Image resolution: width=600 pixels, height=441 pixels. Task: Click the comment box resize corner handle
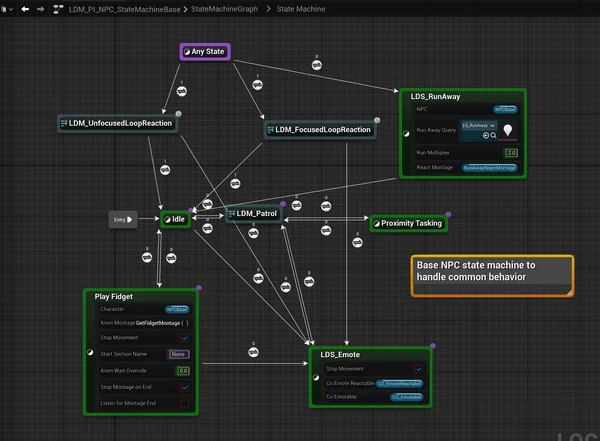click(x=569, y=292)
